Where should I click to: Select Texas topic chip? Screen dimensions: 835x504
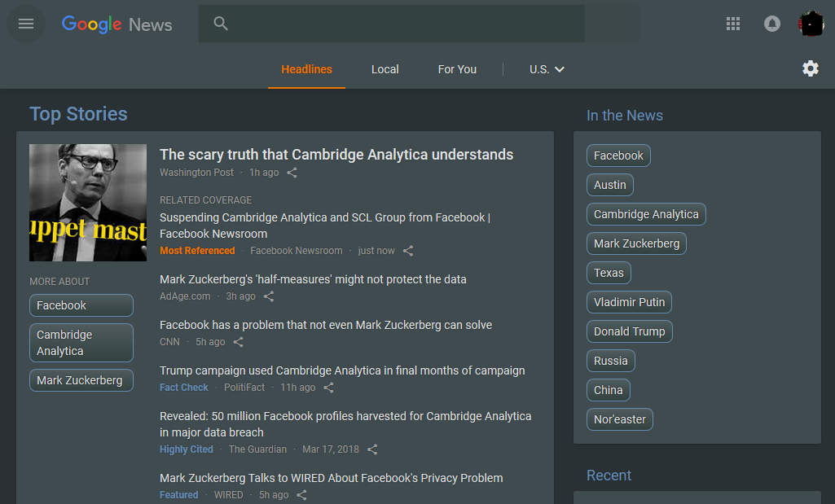click(609, 273)
